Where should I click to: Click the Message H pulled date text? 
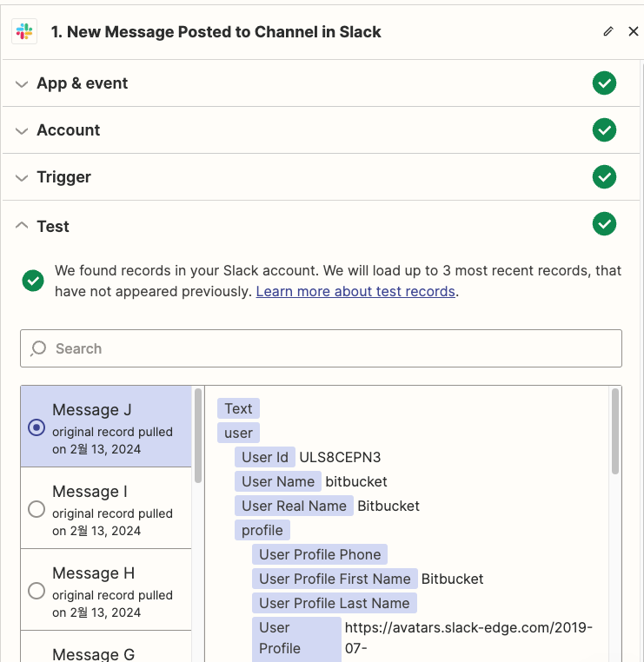tap(112, 604)
